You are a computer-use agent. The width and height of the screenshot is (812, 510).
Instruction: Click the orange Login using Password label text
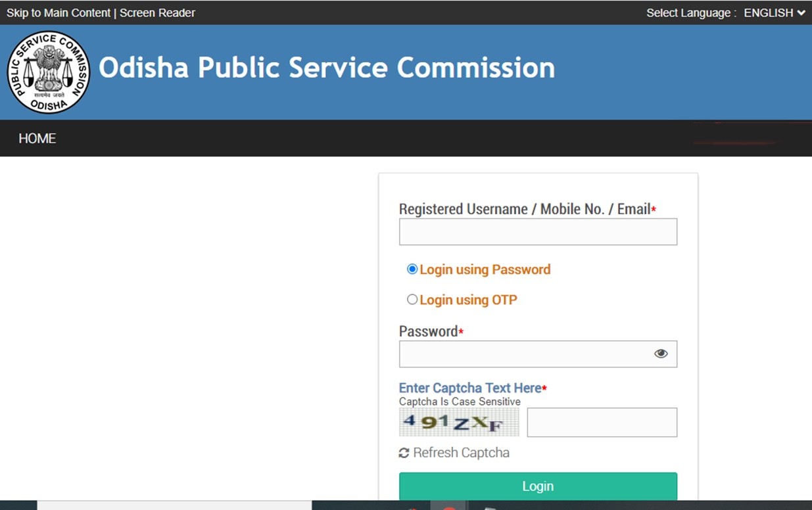[x=485, y=269]
